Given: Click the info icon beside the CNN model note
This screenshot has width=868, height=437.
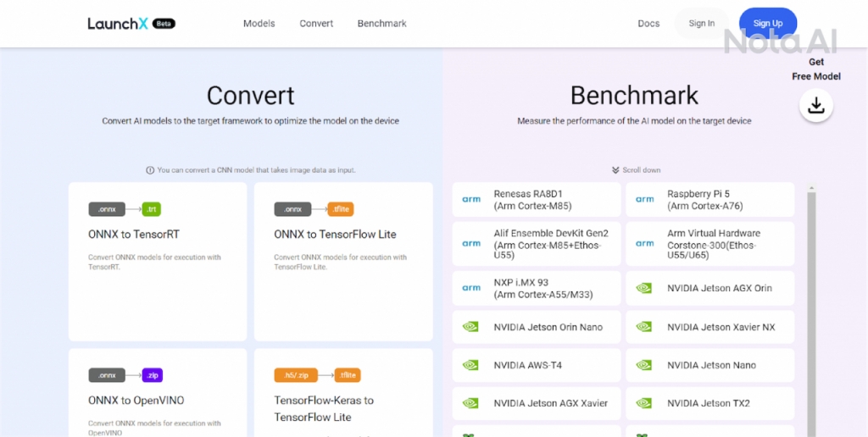Looking at the screenshot, I should coord(150,170).
